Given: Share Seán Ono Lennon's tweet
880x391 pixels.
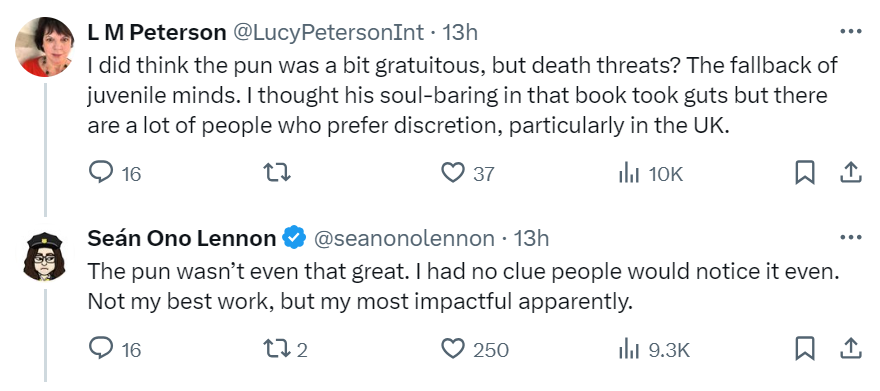Looking at the screenshot, I should click(x=850, y=348).
